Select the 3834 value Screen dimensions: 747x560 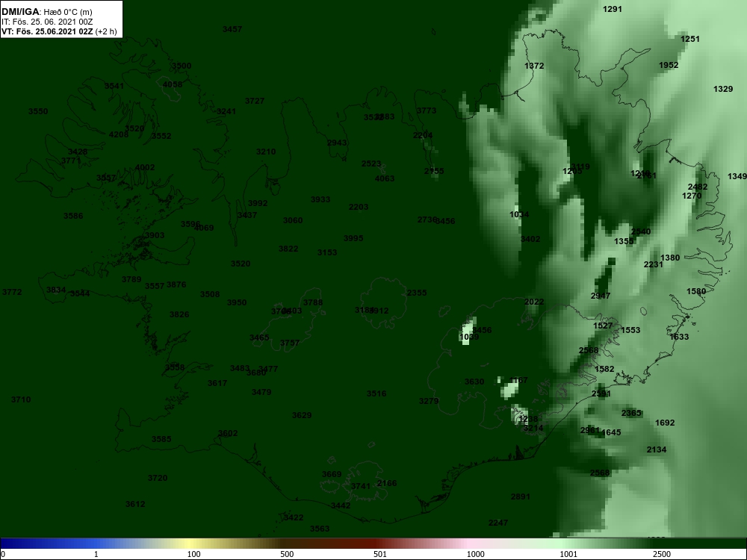click(x=56, y=290)
